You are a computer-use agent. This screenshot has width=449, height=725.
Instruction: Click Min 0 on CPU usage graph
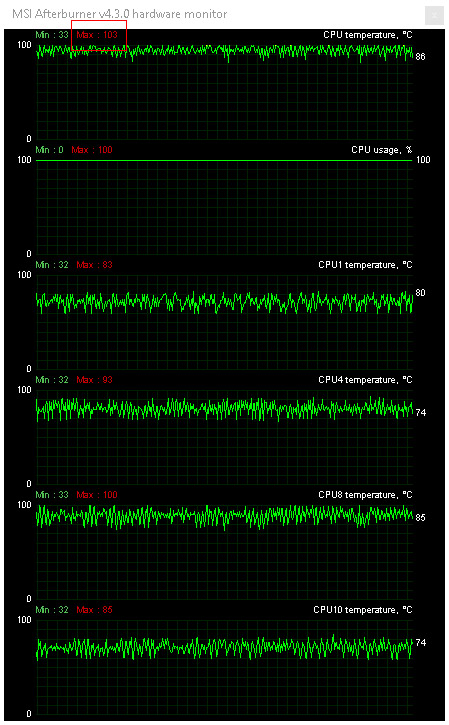[x=49, y=150]
